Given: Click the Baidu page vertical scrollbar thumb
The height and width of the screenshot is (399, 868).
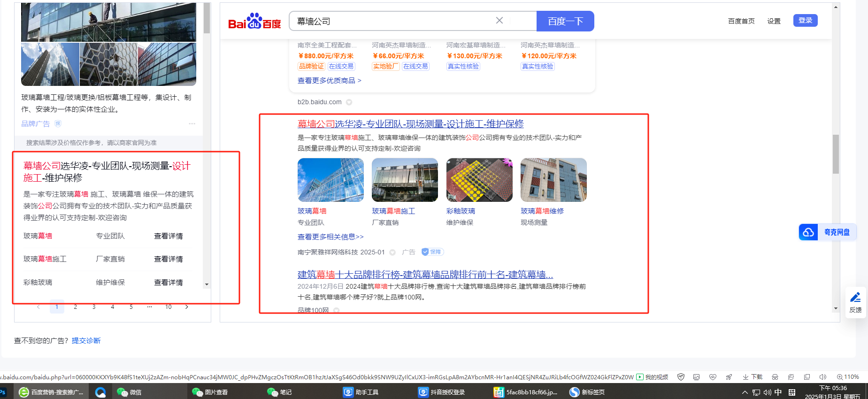Looking at the screenshot, I should pyautogui.click(x=836, y=154).
